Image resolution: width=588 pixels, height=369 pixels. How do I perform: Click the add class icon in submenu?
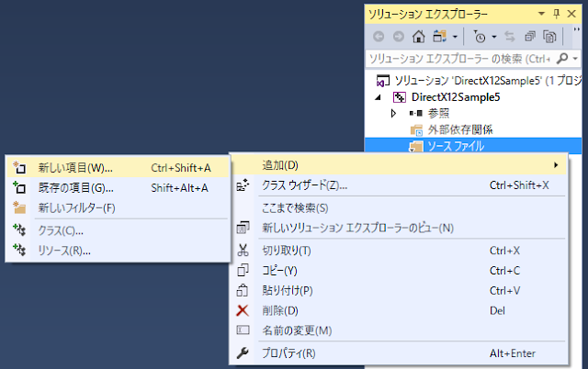coord(19,230)
